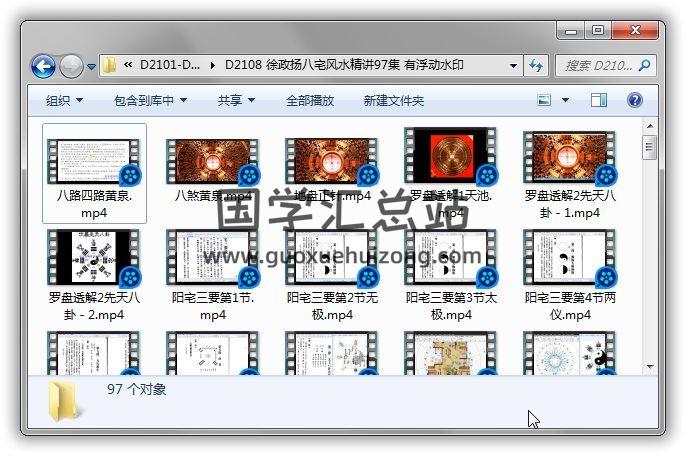Select the 阳宅三要第1节.mp4 video
The image size is (686, 456).
click(212, 275)
